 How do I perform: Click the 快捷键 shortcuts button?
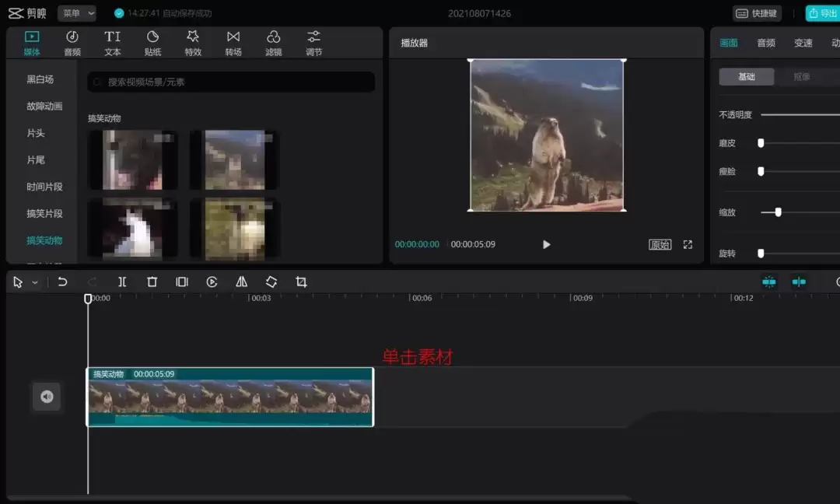tap(755, 12)
